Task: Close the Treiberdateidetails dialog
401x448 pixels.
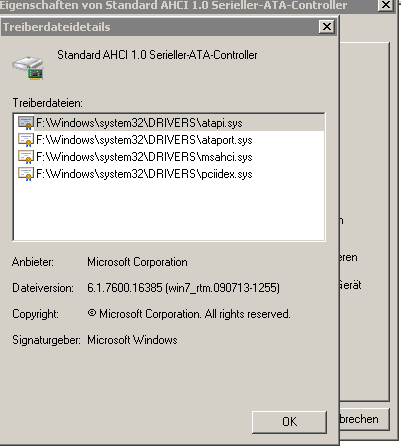Action: (326, 27)
